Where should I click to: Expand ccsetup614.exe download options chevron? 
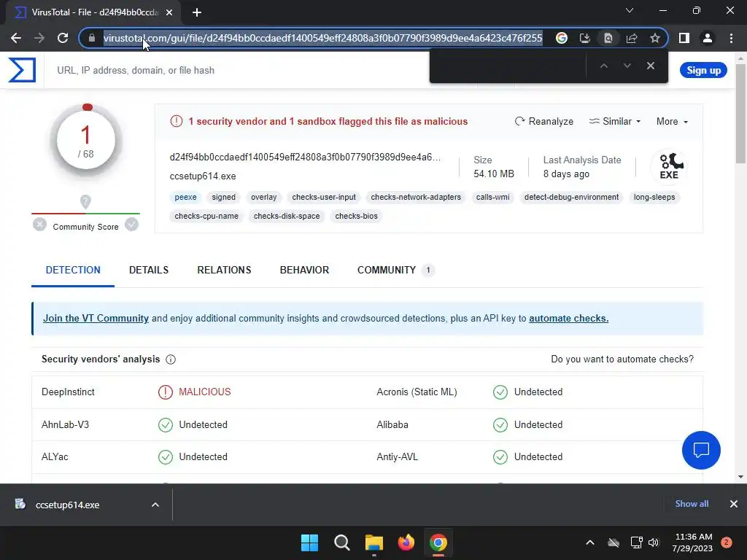155,505
